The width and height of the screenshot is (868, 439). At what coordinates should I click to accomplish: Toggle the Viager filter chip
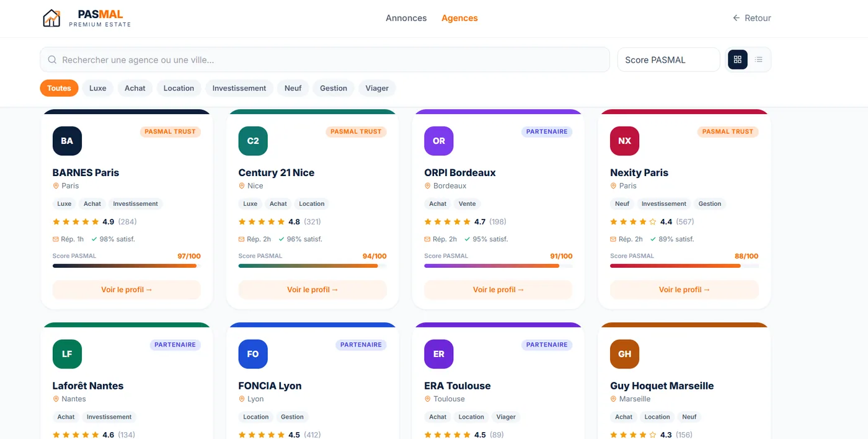(x=377, y=88)
